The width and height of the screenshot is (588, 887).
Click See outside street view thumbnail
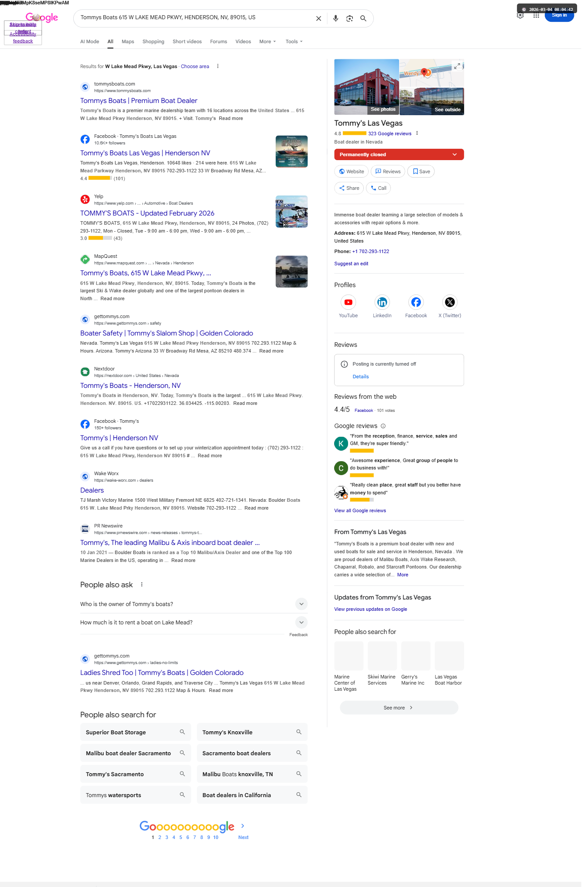[x=432, y=101]
